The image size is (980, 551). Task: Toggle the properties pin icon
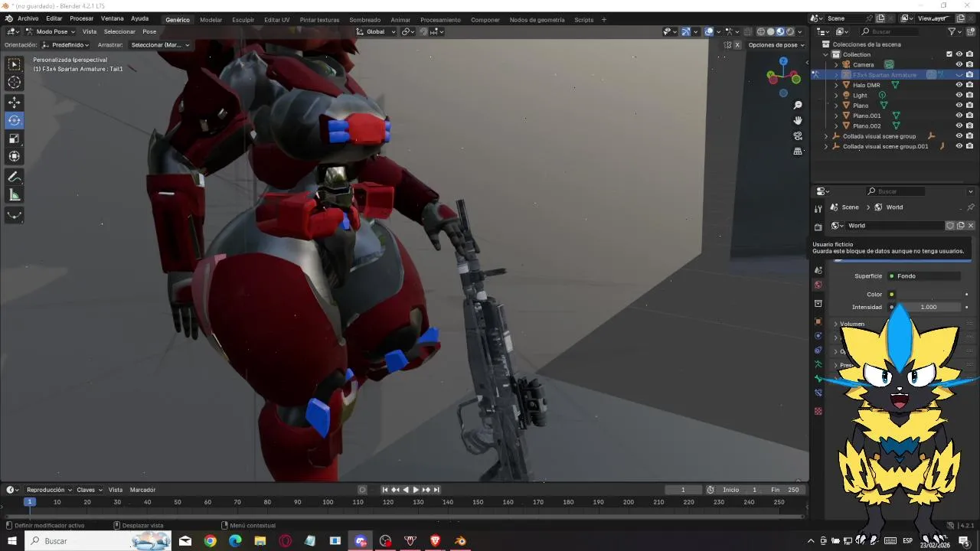(971, 207)
